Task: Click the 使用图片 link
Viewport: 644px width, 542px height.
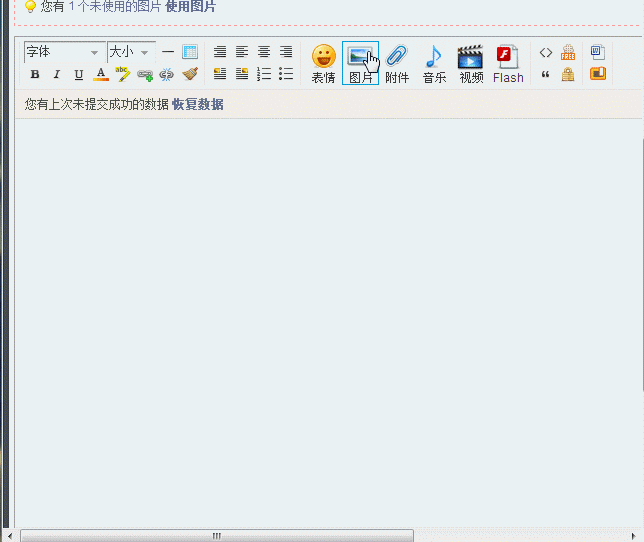Action: [190, 6]
